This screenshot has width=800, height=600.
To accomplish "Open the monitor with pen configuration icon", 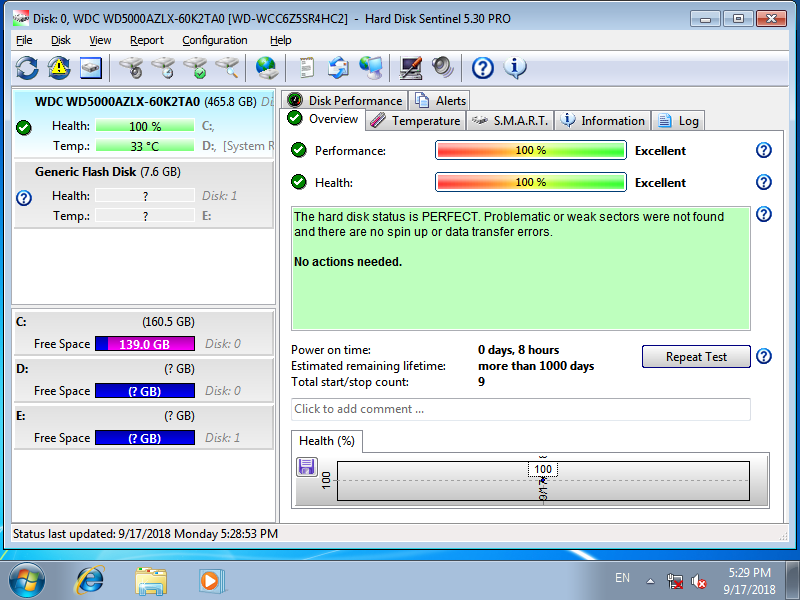I will click(411, 68).
